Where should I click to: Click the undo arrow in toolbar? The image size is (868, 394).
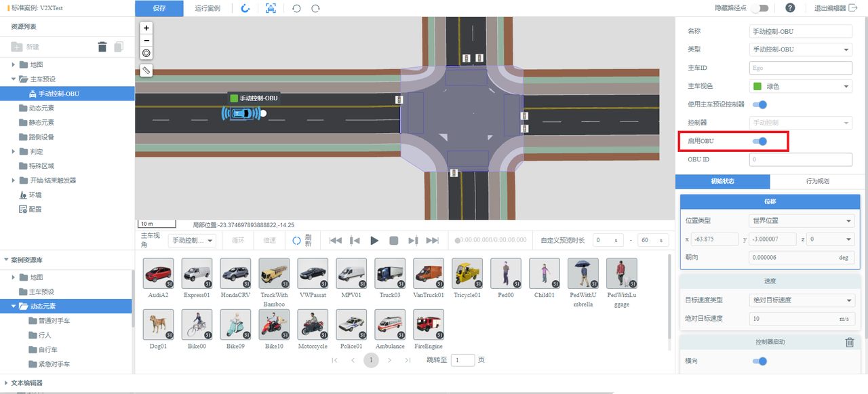point(296,8)
